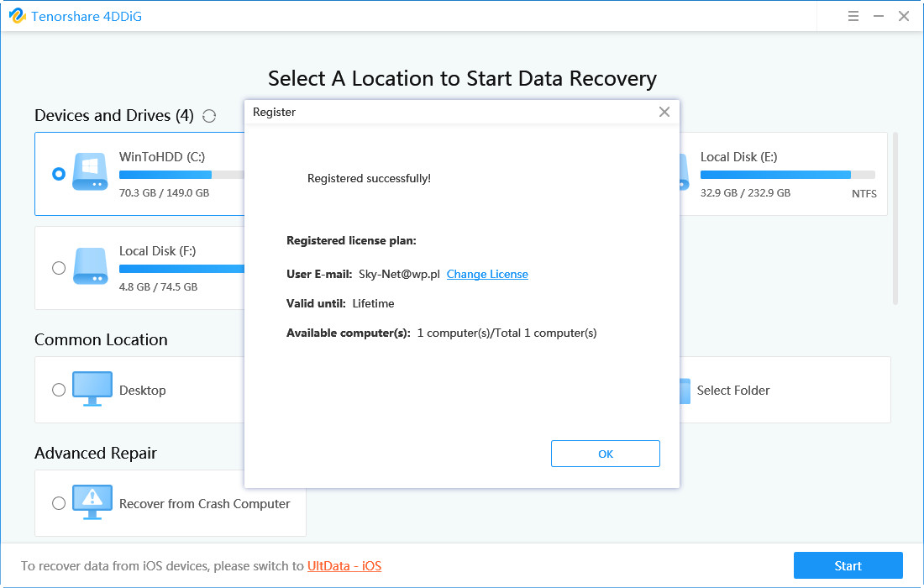Click the Recover from Crash Computer icon
Screen dimensions: 924x588
coord(92,502)
